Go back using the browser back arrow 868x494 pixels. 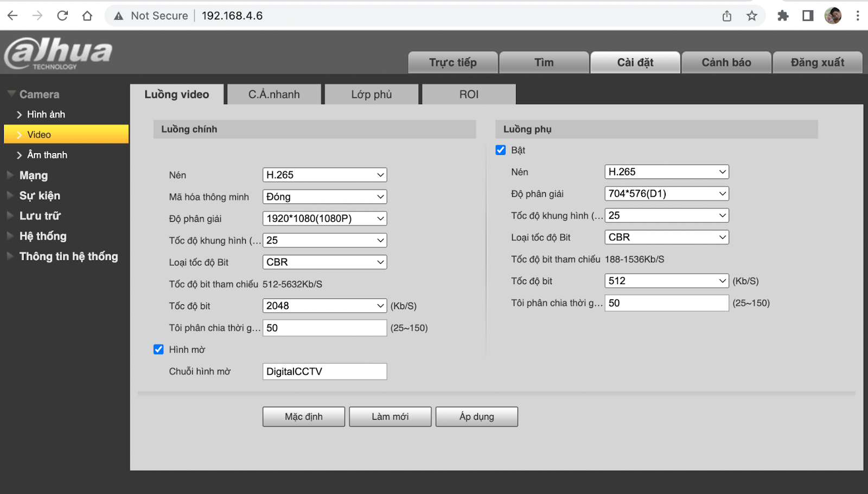[x=12, y=16]
